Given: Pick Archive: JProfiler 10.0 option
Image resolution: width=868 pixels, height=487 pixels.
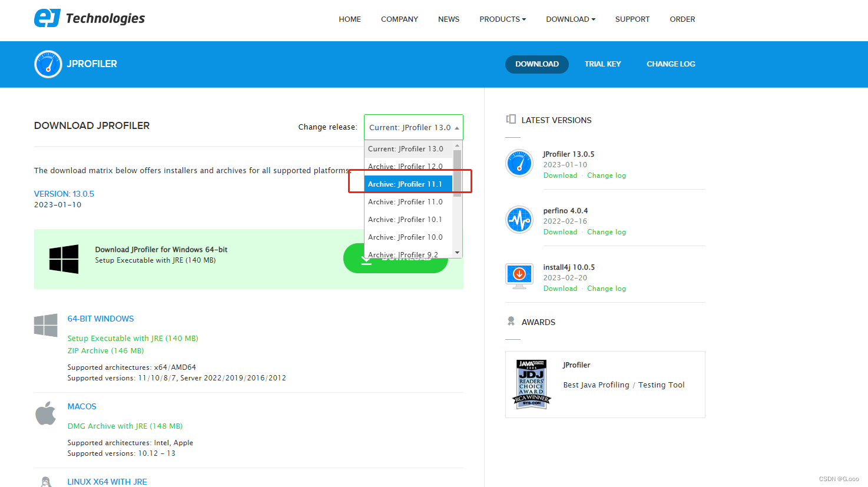Looking at the screenshot, I should coord(408,237).
